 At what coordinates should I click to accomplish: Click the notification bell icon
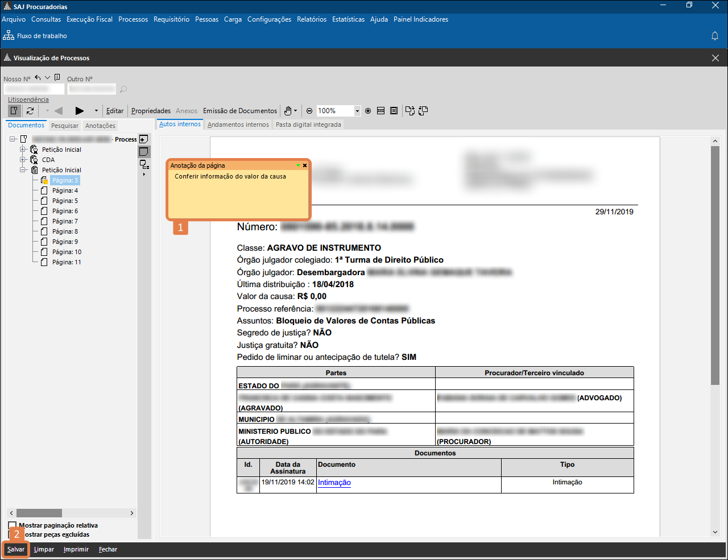[715, 36]
